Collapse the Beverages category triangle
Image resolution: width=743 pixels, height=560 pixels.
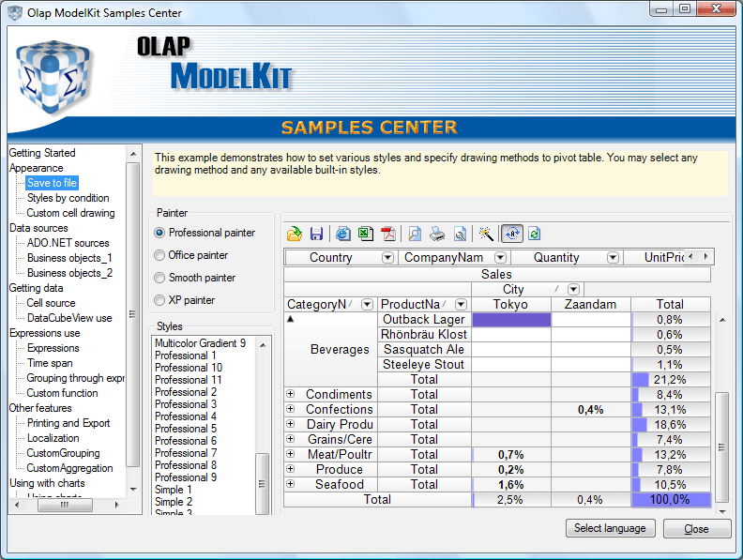click(x=291, y=319)
